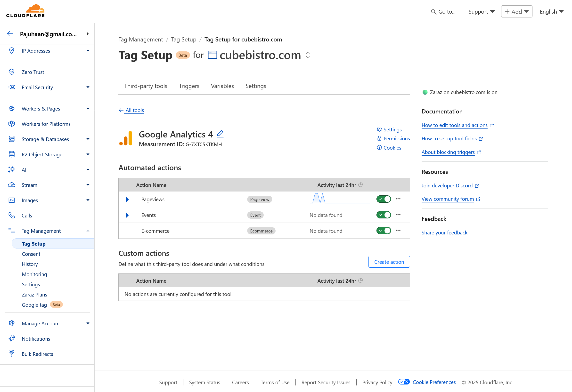Click the Pageviews activity sparkline chart
This screenshot has height=392, width=572.
point(340,198)
